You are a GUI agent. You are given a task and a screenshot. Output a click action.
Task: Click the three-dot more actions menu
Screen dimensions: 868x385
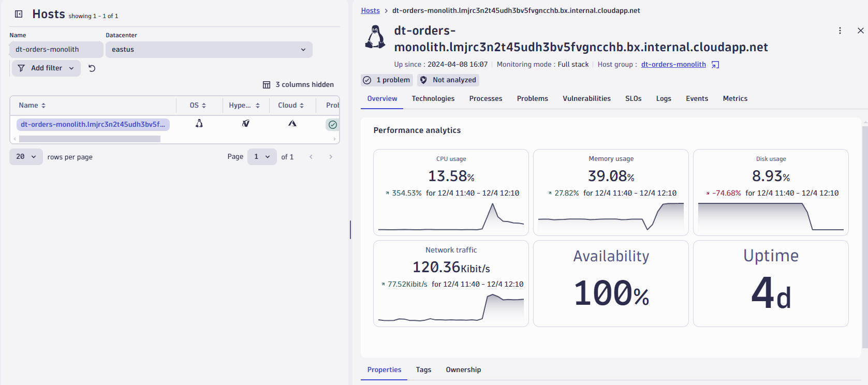840,31
